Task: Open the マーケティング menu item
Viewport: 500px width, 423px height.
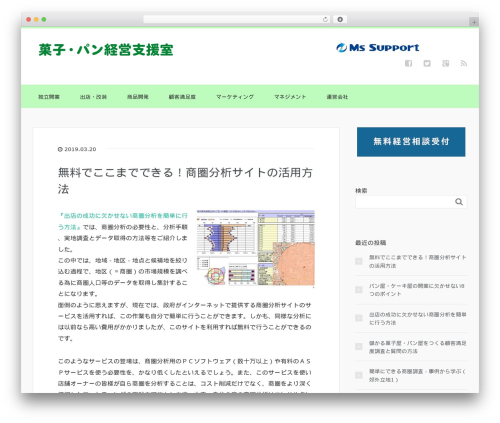Action: pos(235,97)
